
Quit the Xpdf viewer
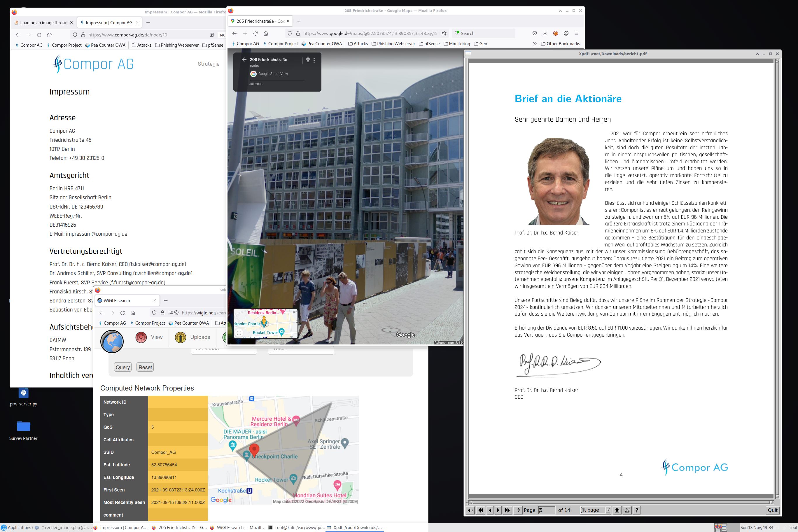773,510
